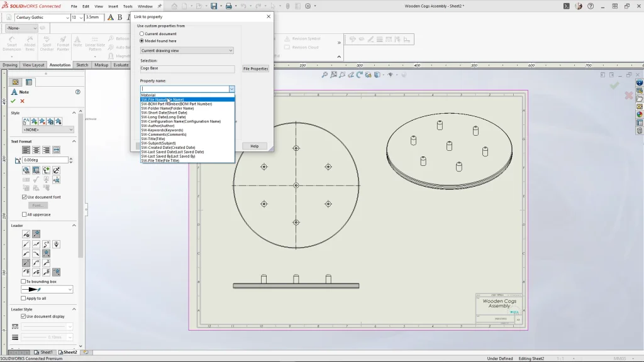Check the To bounding box option

pyautogui.click(x=24, y=282)
